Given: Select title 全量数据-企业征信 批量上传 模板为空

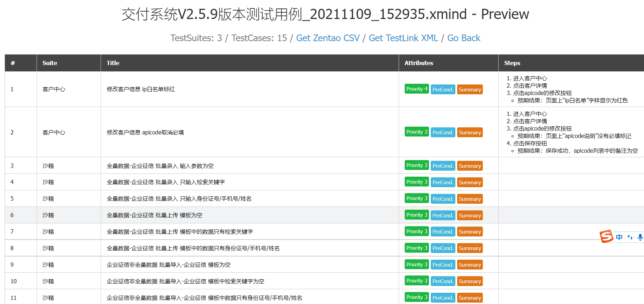Looking at the screenshot, I should [x=154, y=215].
